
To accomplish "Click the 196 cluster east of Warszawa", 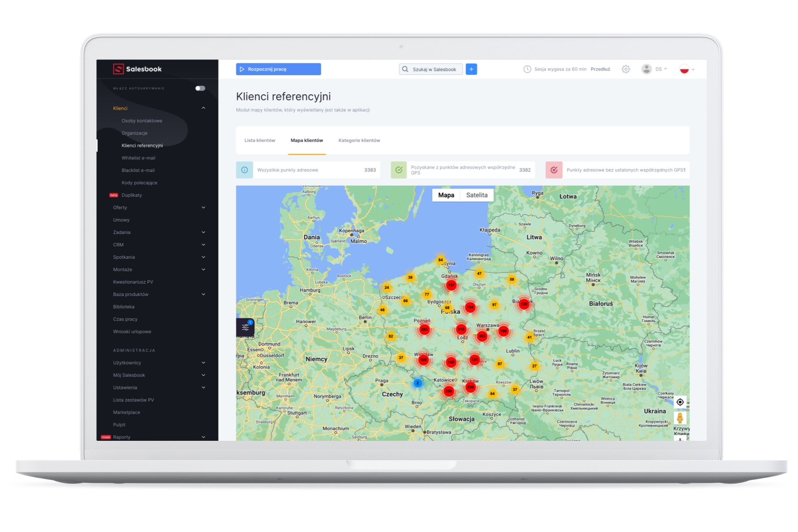I will (x=503, y=331).
